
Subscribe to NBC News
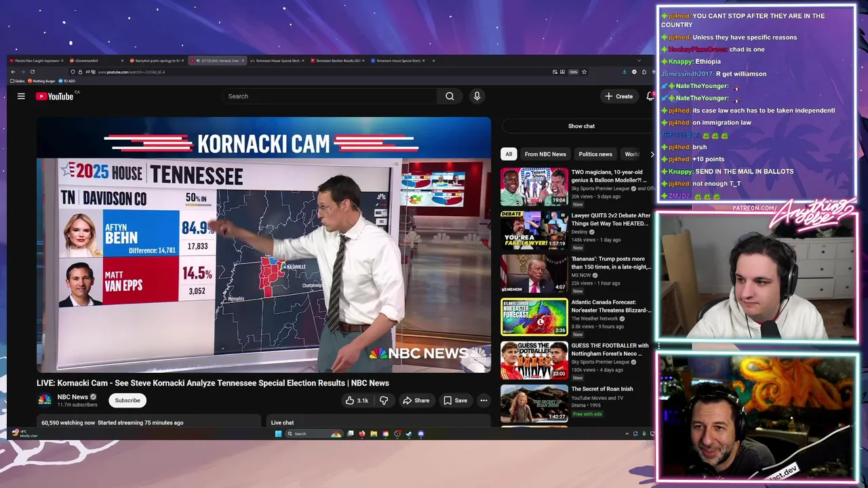pyautogui.click(x=127, y=401)
